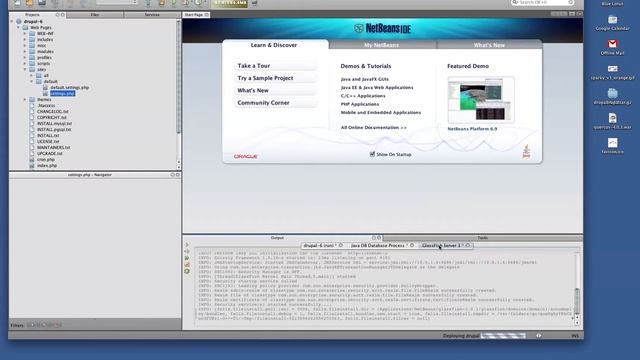
Task: Click the CHANGELOG.txt document icon
Action: tap(32, 111)
